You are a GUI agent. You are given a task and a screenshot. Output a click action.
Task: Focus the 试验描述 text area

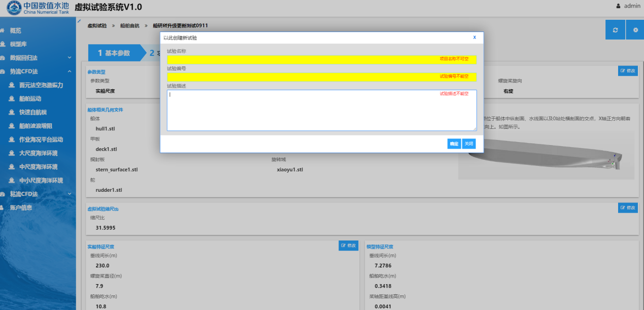pos(321,110)
